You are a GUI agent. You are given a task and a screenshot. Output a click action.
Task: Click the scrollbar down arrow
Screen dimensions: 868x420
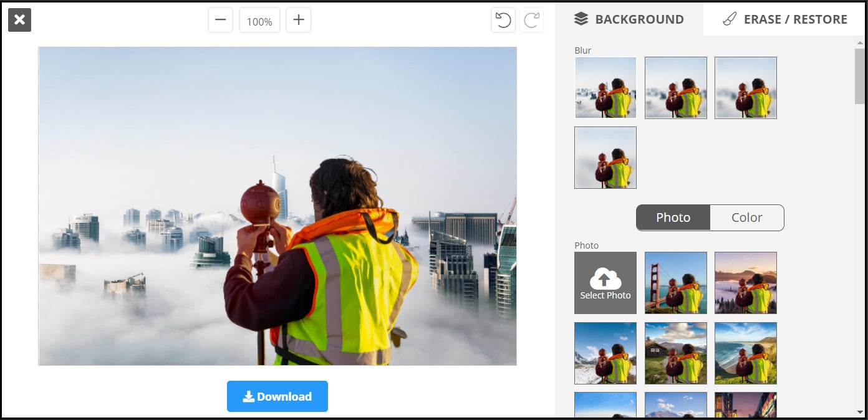pos(860,412)
